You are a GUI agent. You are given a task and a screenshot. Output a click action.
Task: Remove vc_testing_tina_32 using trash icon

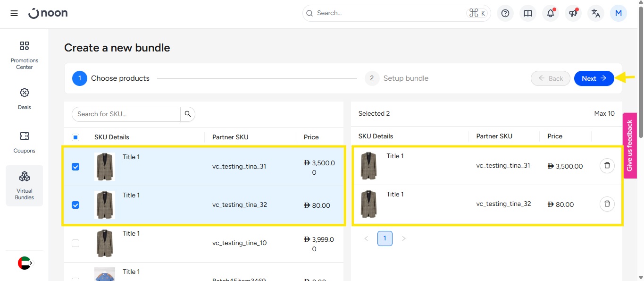pyautogui.click(x=607, y=204)
